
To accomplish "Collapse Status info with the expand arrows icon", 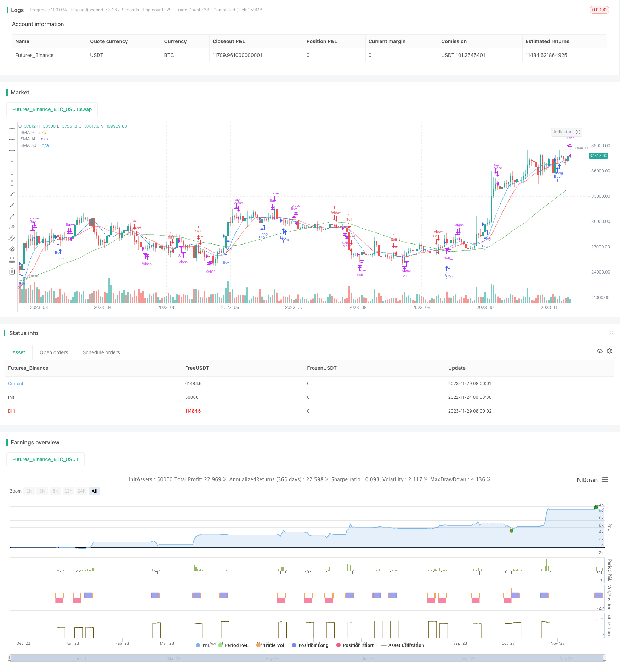I will tap(611, 333).
